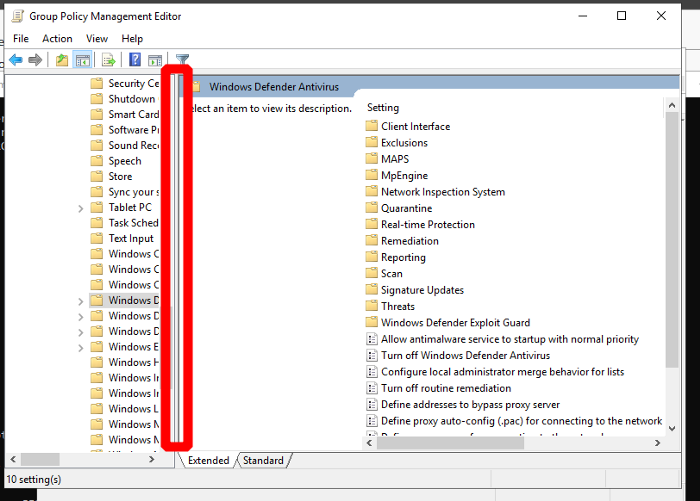Viewport: 700px width, 501px height.
Task: Select Sync your s folder in tree
Action: point(133,192)
